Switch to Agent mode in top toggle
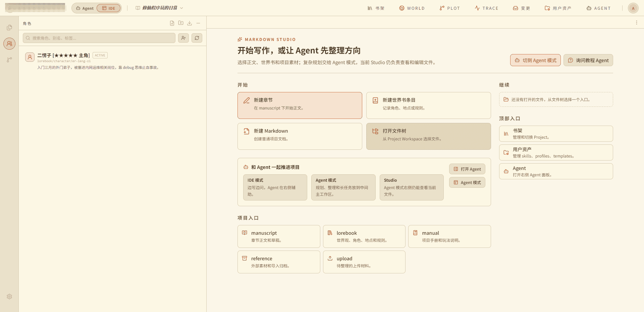The image size is (644, 312). pos(85,8)
